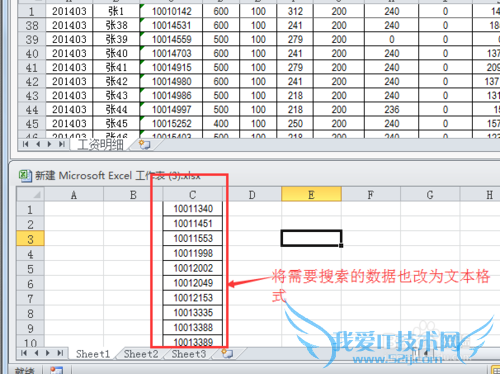Viewport: 500px width, 374px height.
Task: Click cell 250 in row 45 of upper workbook
Action: point(295,123)
